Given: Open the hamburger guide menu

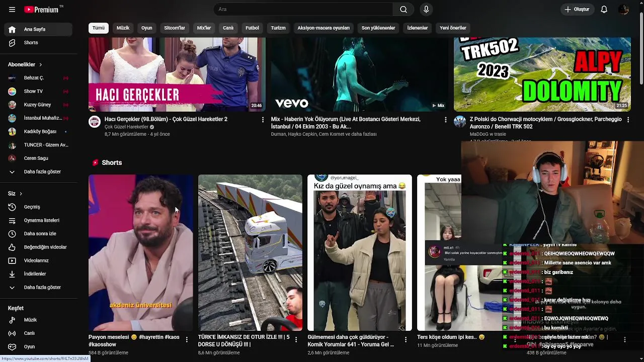Looking at the screenshot, I should 12,10.
